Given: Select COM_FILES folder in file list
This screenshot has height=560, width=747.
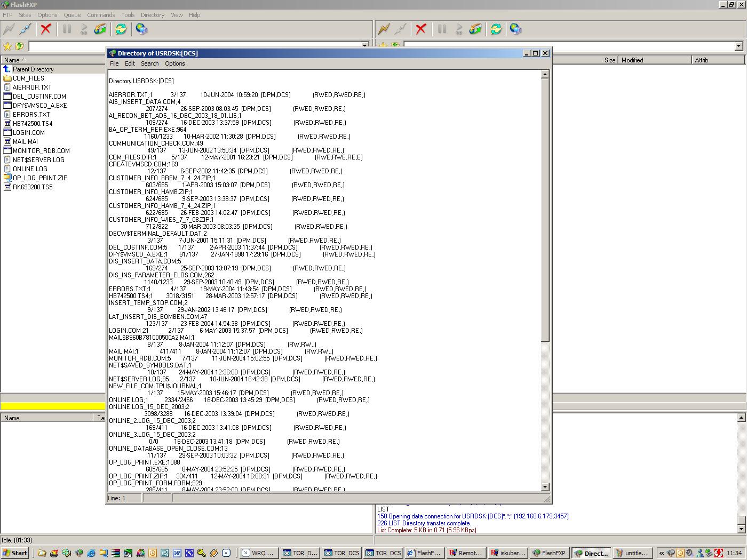Looking at the screenshot, I should 28,78.
